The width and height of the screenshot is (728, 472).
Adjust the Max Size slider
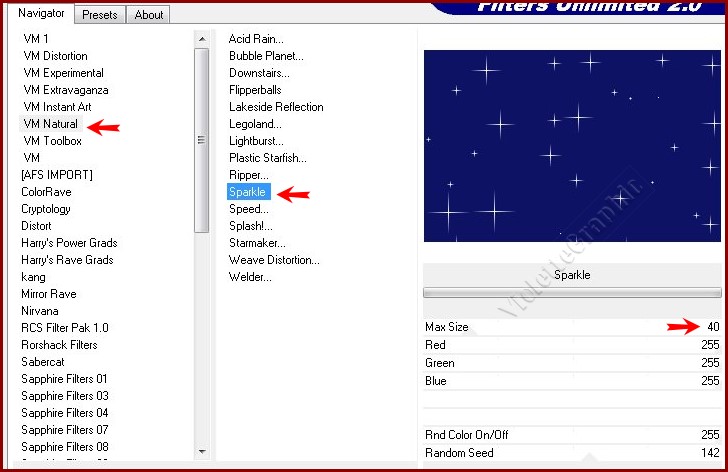(572, 327)
